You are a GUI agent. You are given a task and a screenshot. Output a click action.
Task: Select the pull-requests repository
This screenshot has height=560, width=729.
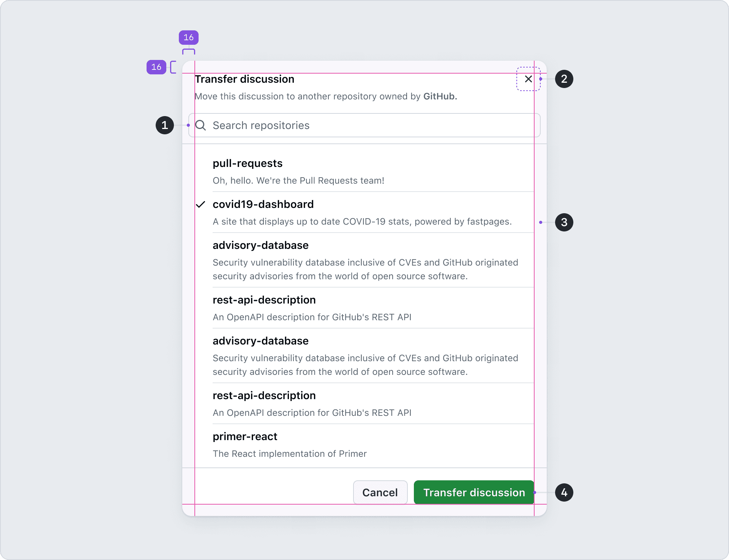[x=248, y=164]
